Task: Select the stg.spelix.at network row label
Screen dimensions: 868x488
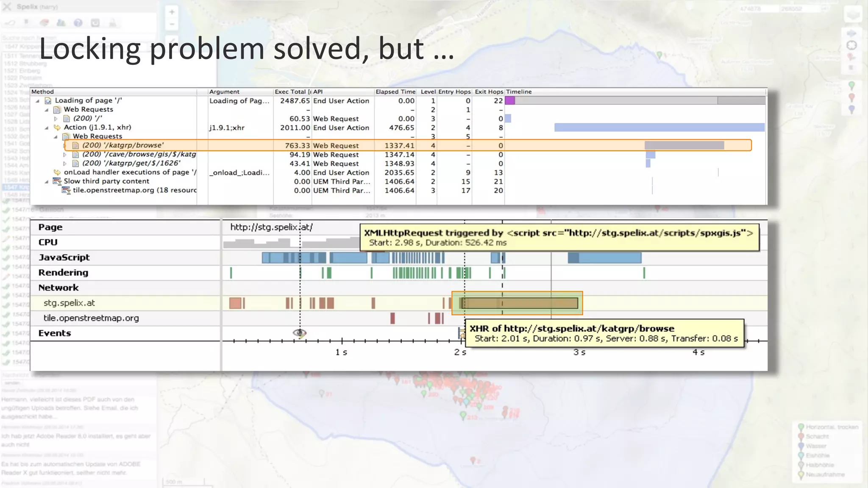Action: pos(69,303)
